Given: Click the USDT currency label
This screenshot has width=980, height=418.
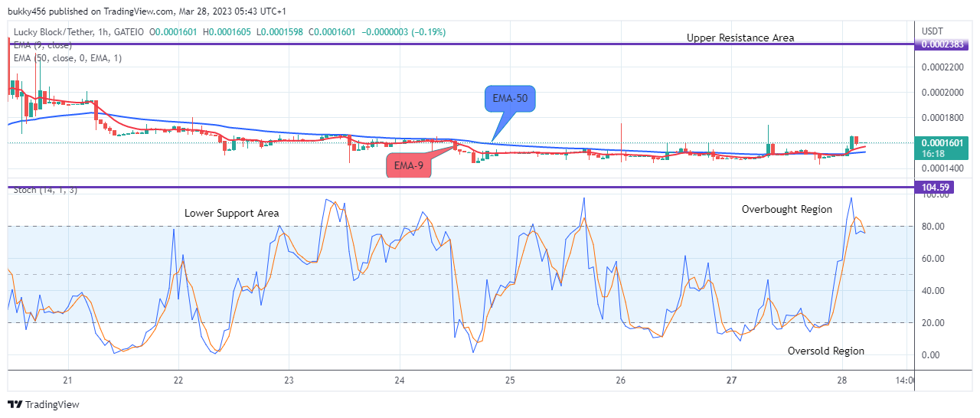Looking at the screenshot, I should coord(933,31).
